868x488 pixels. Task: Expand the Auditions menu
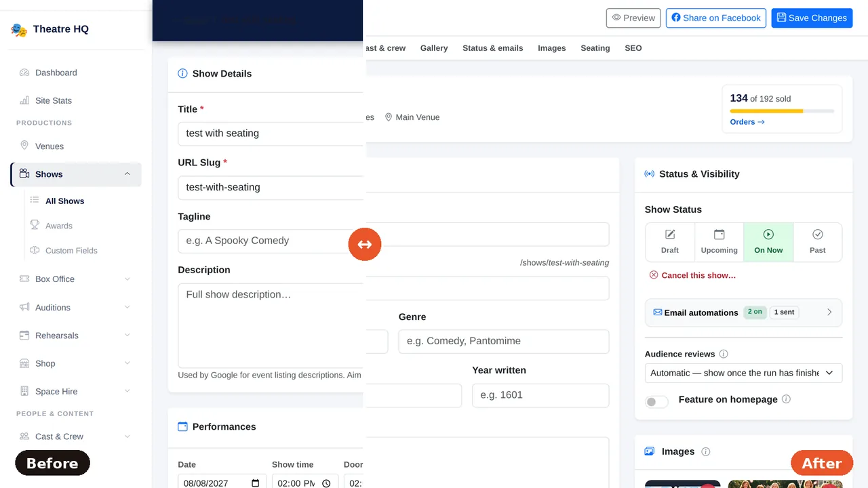pos(127,308)
